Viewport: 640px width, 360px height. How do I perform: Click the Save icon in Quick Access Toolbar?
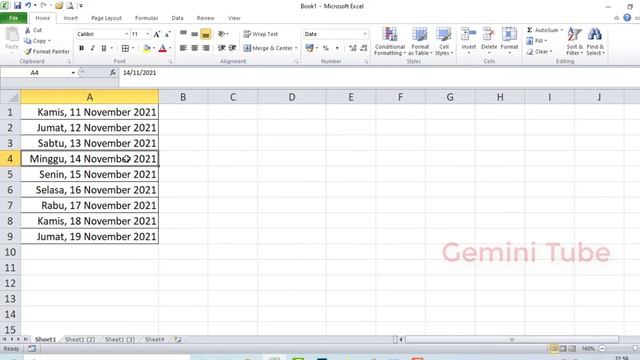(17, 6)
